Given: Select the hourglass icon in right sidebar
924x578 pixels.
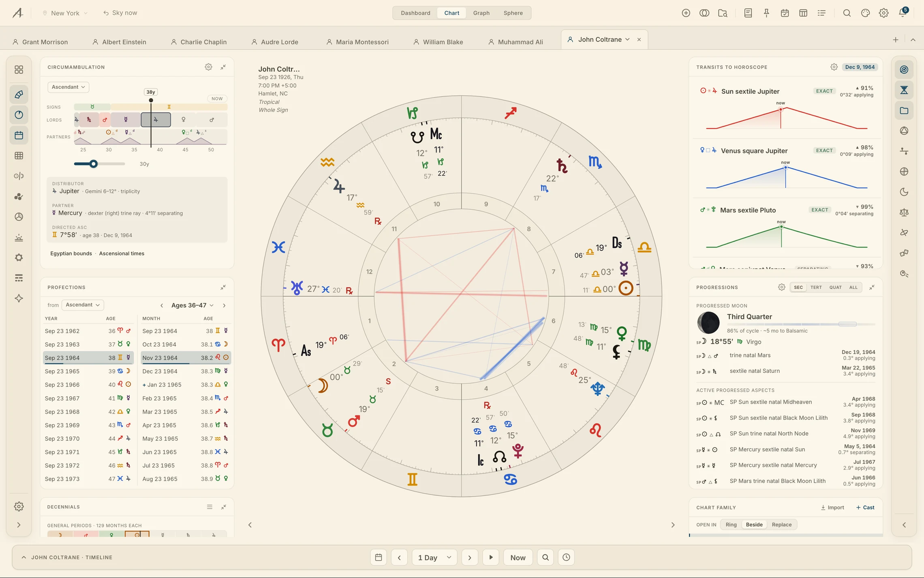Looking at the screenshot, I should [904, 90].
